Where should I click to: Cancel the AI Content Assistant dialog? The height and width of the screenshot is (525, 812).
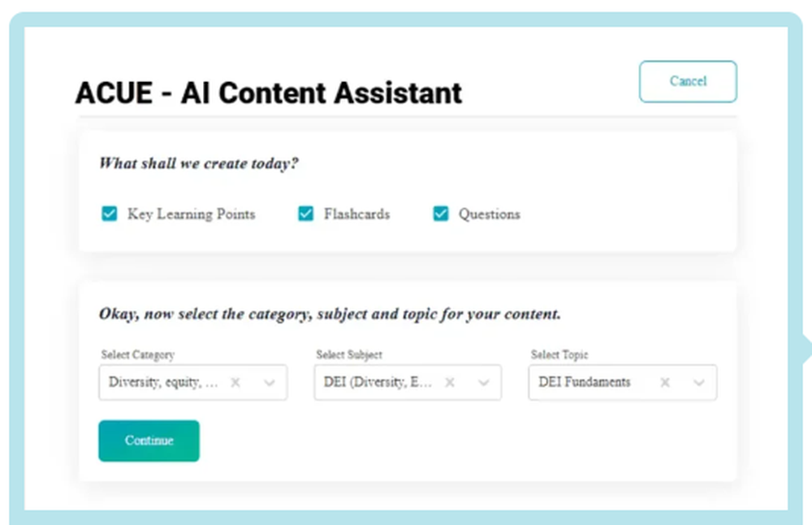(x=688, y=81)
